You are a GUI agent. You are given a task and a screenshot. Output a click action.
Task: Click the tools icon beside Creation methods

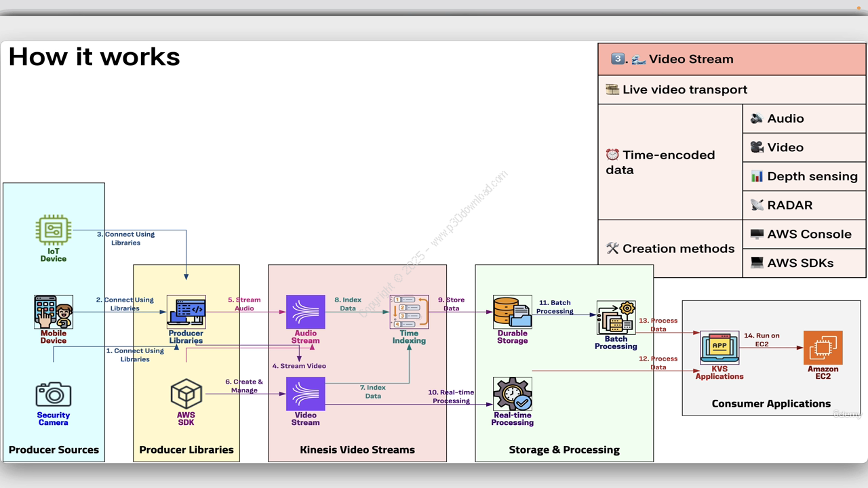click(x=612, y=249)
